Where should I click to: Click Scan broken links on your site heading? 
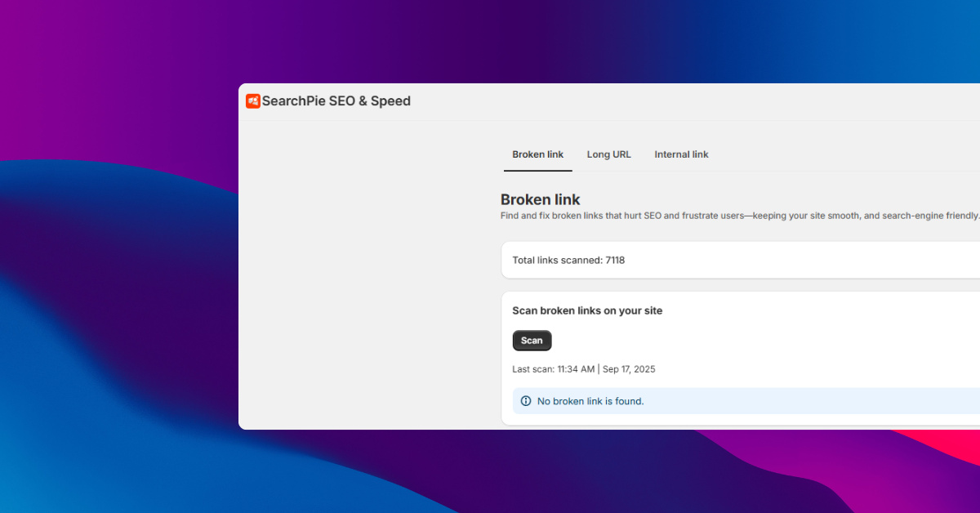click(x=587, y=310)
